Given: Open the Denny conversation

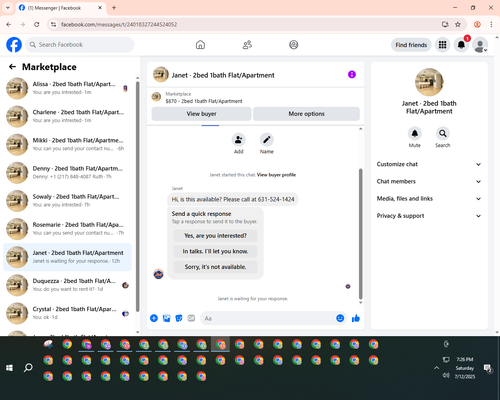Looking at the screenshot, I should (67, 173).
